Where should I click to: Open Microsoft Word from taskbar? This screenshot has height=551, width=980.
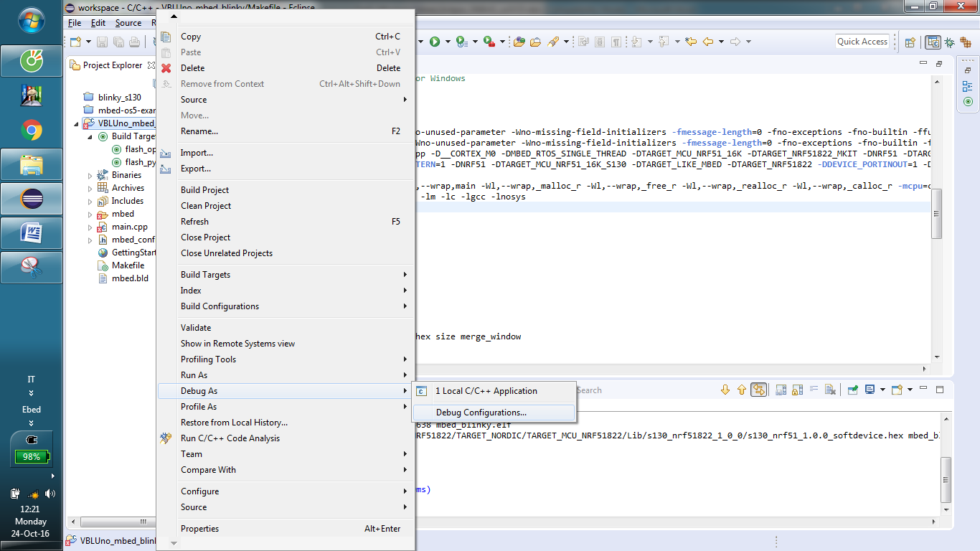point(32,233)
